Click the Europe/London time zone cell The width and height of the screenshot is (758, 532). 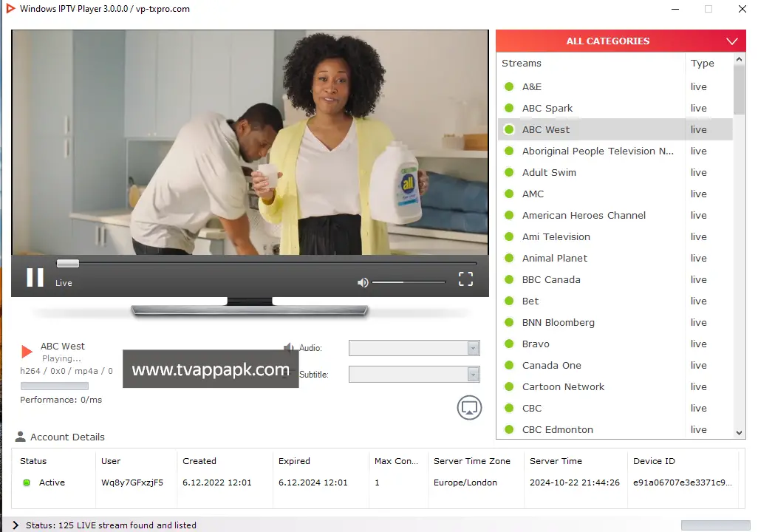(x=465, y=482)
